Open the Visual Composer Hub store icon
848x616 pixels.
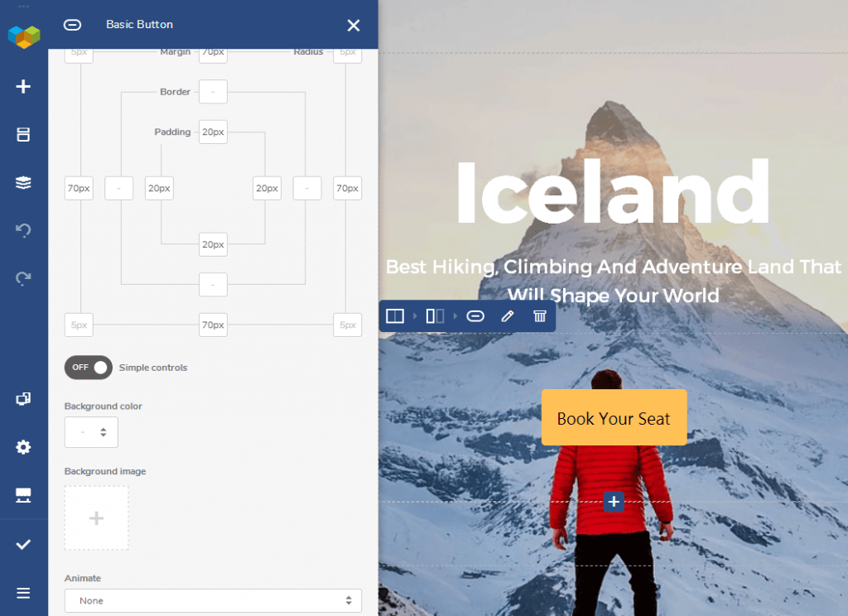click(x=23, y=495)
